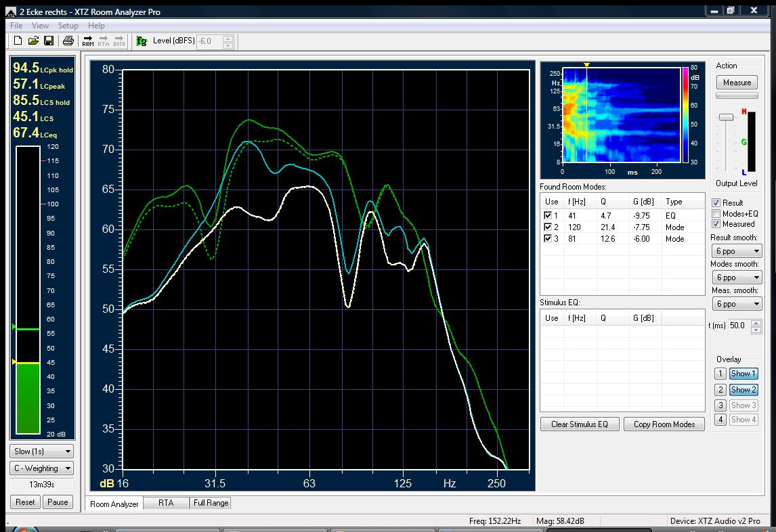Print using the printer icon
The image size is (776, 532).
pyautogui.click(x=68, y=41)
